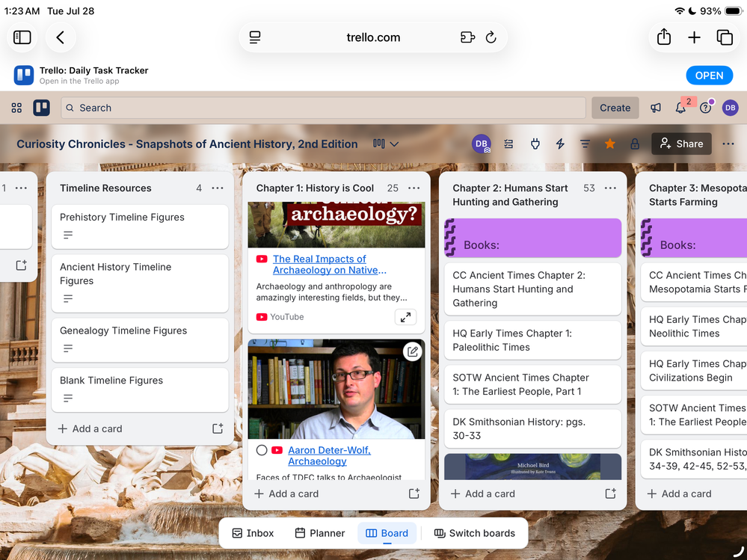Open the Automation lightning bolt icon

point(560,144)
